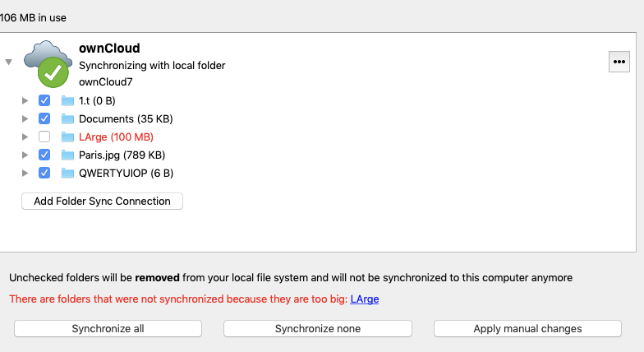Viewport: 644px width, 352px height.
Task: Click the folder icon next to QWERTYUIOP
Action: (x=67, y=173)
